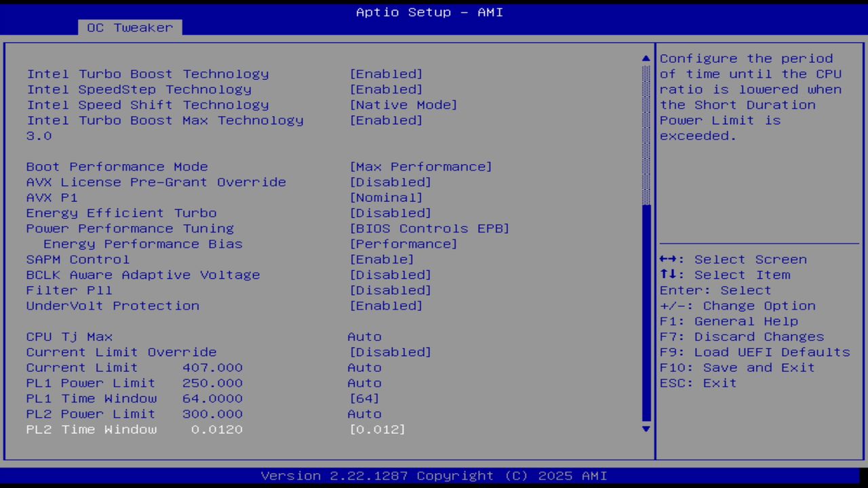The width and height of the screenshot is (868, 488).
Task: Select the SAPM Control label
Action: pyautogui.click(x=78, y=260)
